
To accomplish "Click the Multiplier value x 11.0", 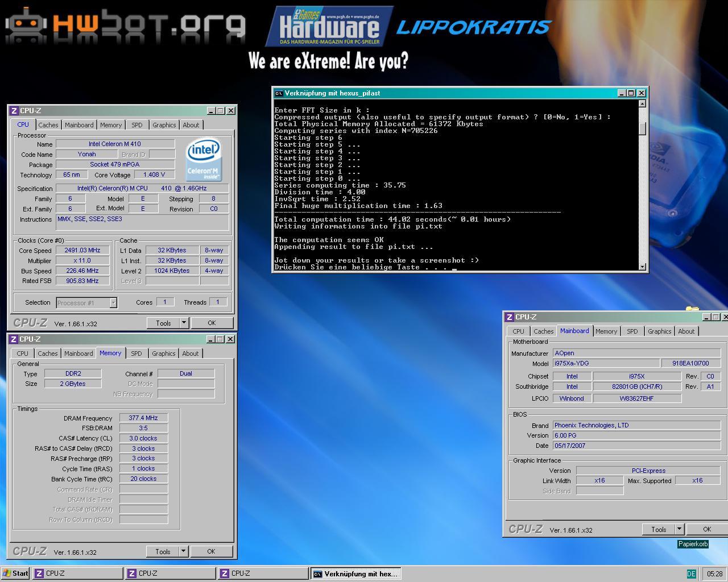I will pos(82,261).
